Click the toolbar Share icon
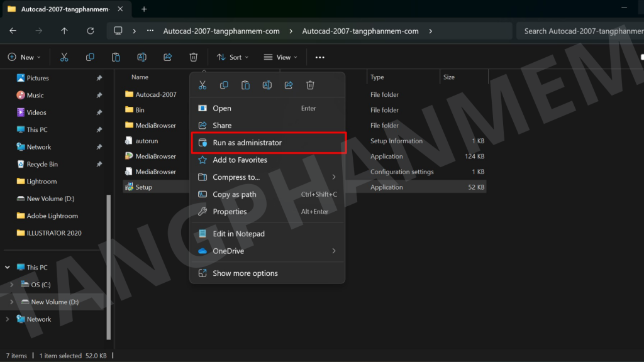 pos(168,57)
